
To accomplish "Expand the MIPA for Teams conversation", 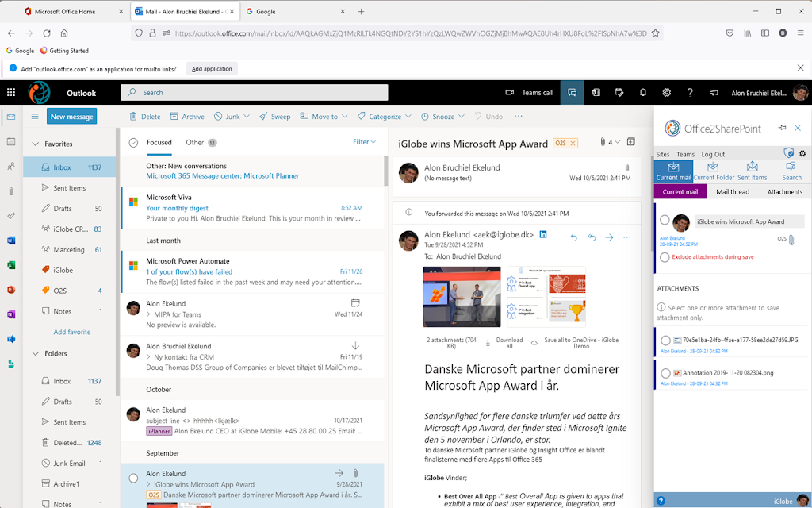I will (148, 314).
